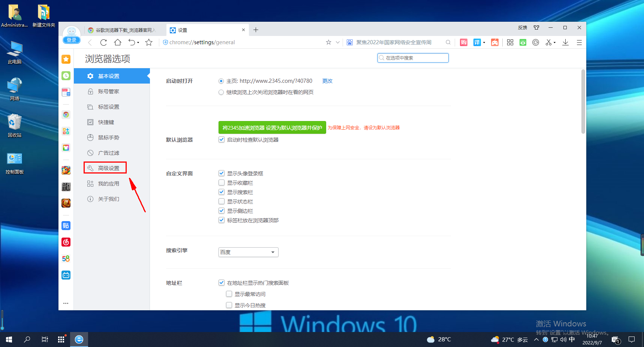Viewport: 644px width, 347px height.
Task: Bookmark this page via address bar star
Action: coord(328,42)
